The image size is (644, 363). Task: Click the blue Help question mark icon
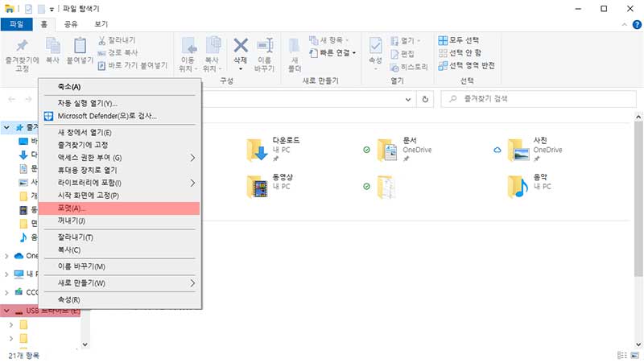pyautogui.click(x=637, y=25)
